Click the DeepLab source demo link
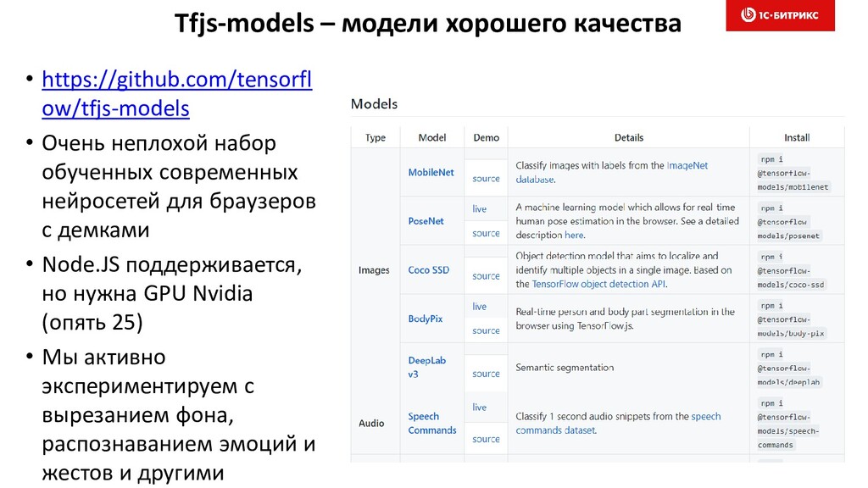The width and height of the screenshot is (868, 488). 486,374
